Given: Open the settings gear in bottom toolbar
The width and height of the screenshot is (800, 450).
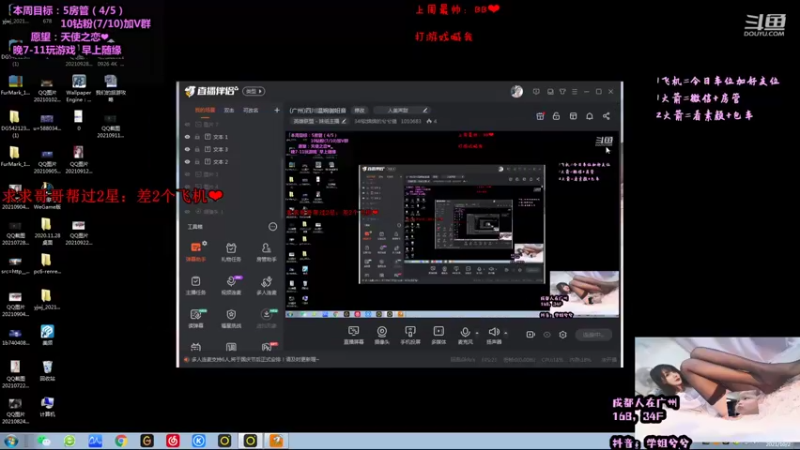Looking at the screenshot, I should pyautogui.click(x=563, y=335).
